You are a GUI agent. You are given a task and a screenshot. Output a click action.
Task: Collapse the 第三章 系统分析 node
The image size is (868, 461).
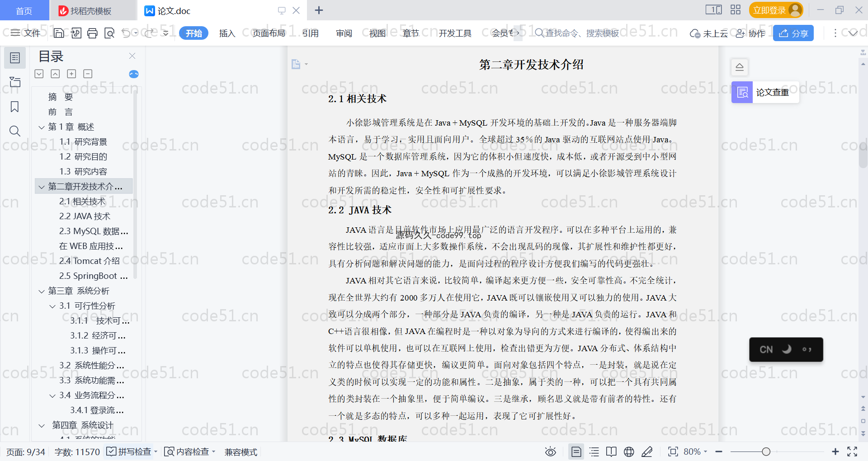tap(41, 292)
